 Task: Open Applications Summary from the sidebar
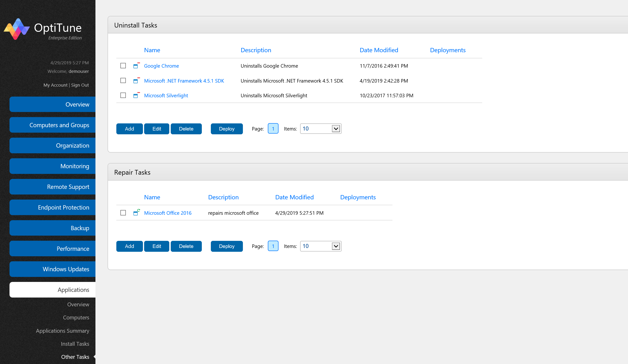click(62, 331)
